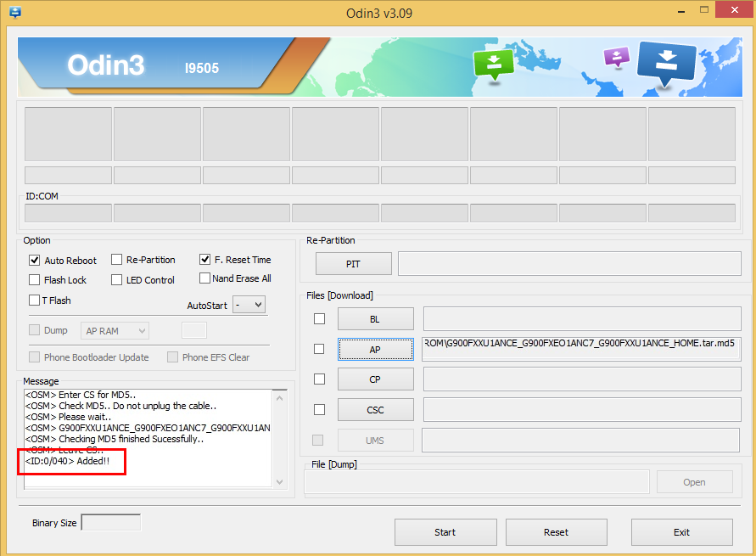Click the 'ID:0/040 Added!!' log line
This screenshot has height=556, width=756.
68,461
